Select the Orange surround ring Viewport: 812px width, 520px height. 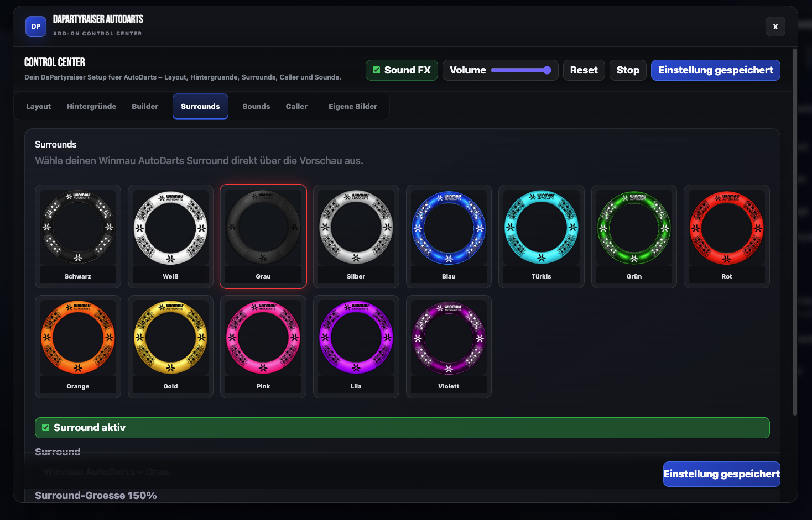(78, 346)
